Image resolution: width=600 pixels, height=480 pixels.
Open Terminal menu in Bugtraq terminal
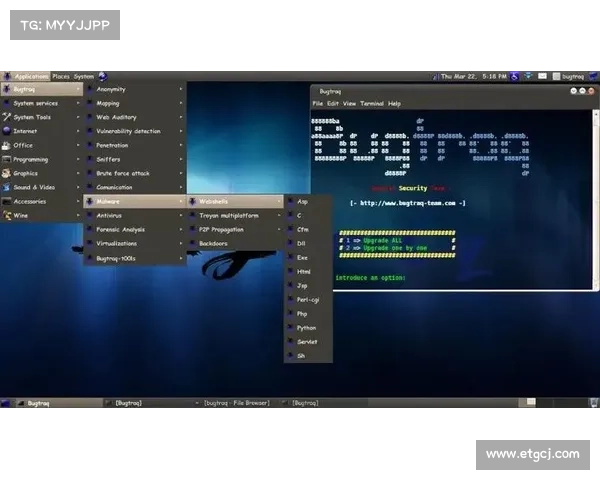372,103
